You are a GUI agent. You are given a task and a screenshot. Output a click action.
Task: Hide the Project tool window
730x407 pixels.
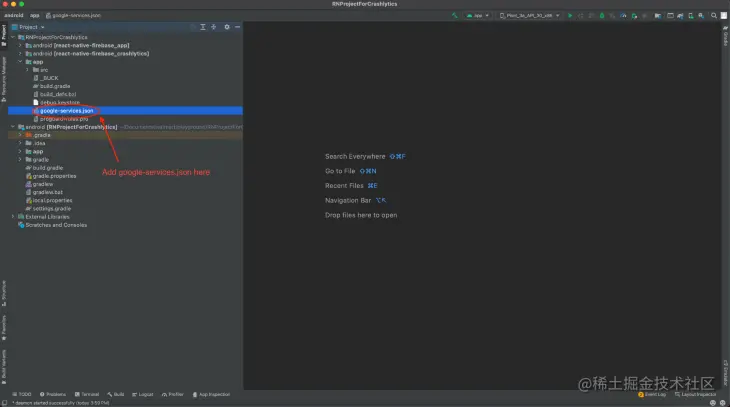pos(237,27)
